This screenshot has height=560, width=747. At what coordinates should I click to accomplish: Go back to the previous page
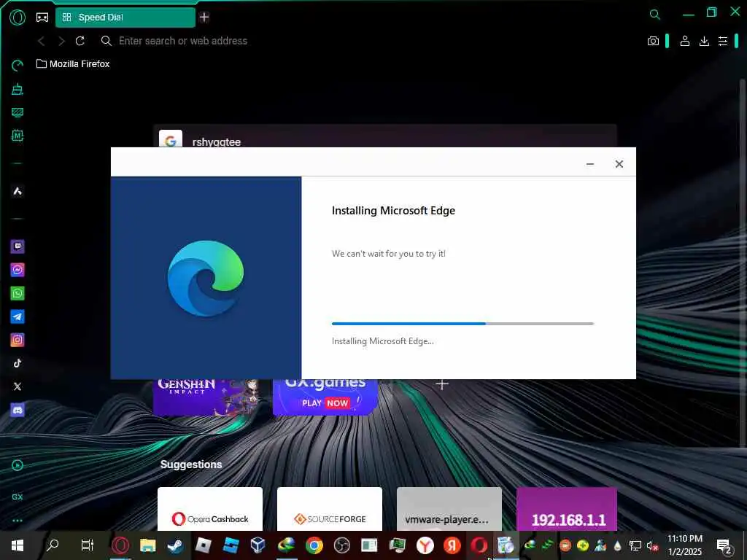[42, 41]
